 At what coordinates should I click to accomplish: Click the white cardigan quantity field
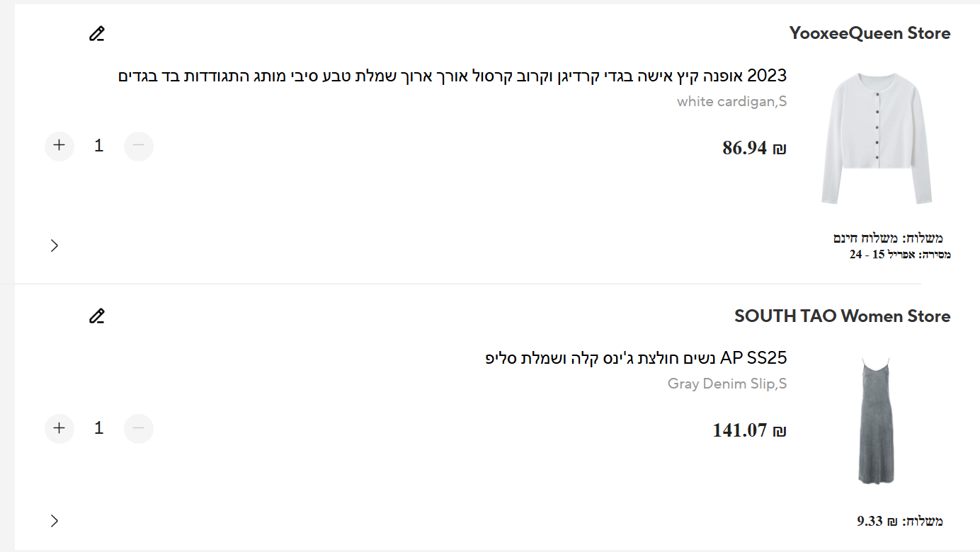coord(99,146)
